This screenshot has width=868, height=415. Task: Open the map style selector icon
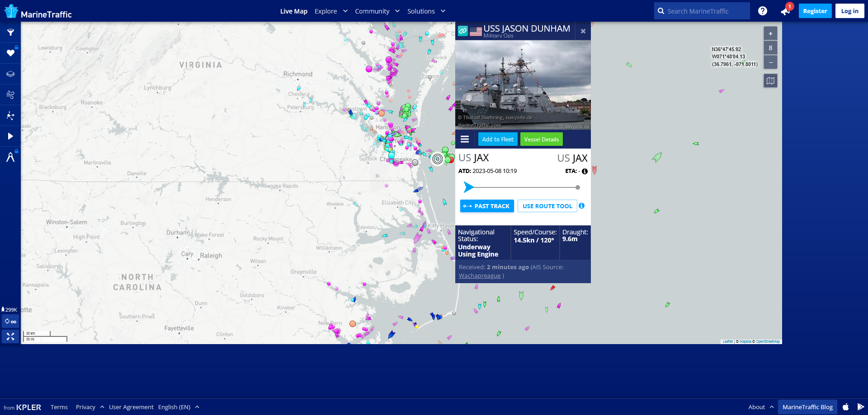[770, 81]
